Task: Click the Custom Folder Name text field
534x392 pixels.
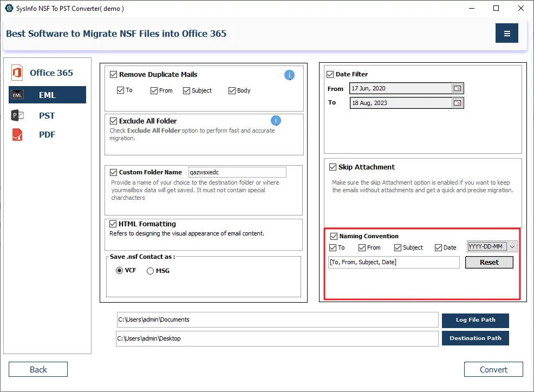Action: click(237, 172)
